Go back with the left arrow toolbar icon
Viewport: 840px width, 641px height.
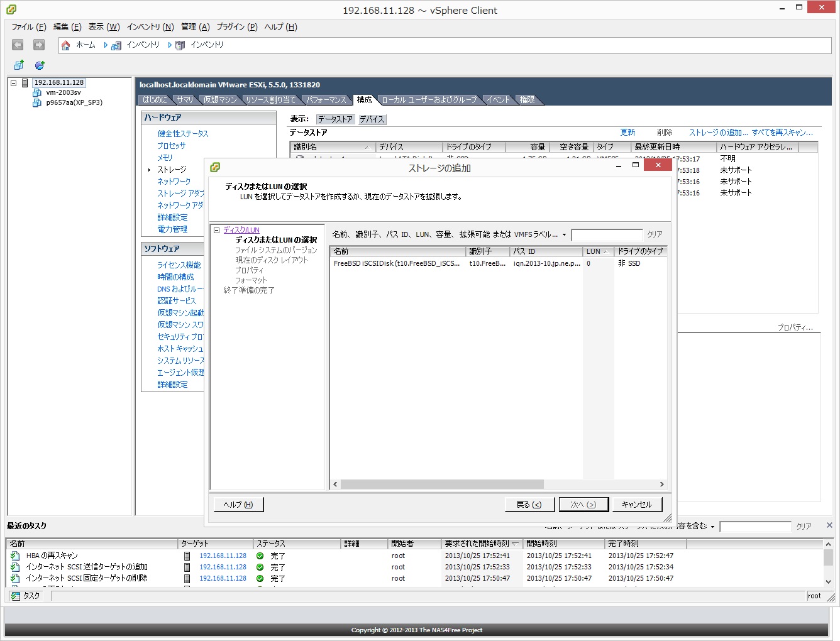click(x=18, y=45)
